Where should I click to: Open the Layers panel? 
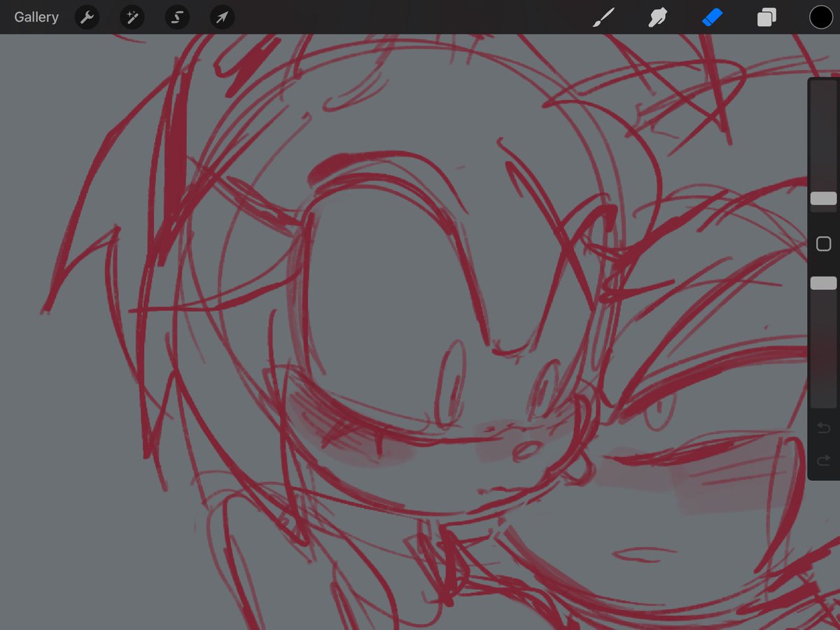[766, 17]
